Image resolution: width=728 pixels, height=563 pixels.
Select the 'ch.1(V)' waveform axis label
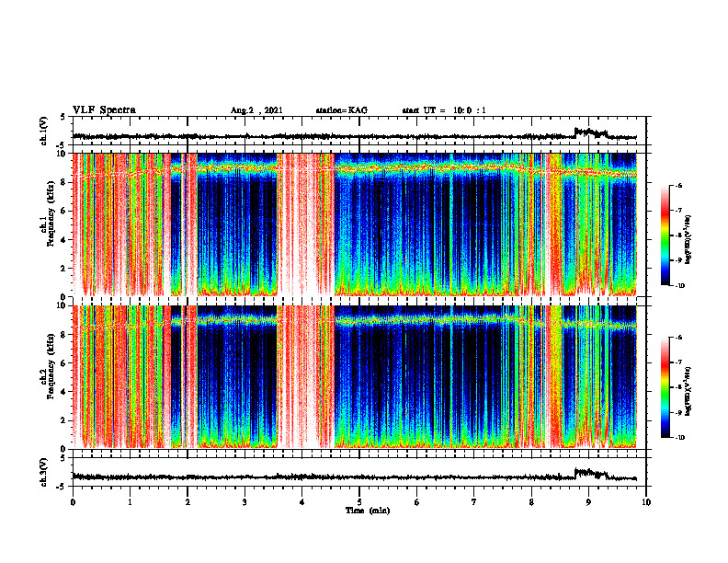(44, 131)
